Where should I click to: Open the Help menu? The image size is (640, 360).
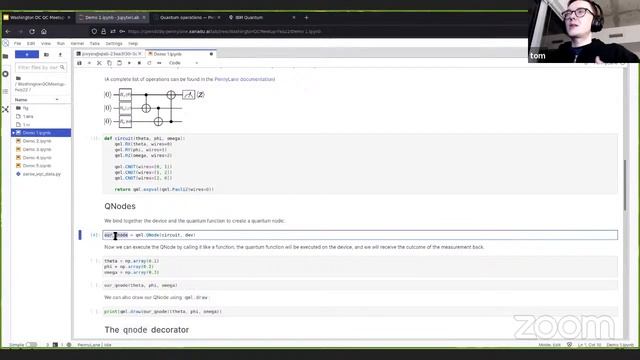click(133, 43)
